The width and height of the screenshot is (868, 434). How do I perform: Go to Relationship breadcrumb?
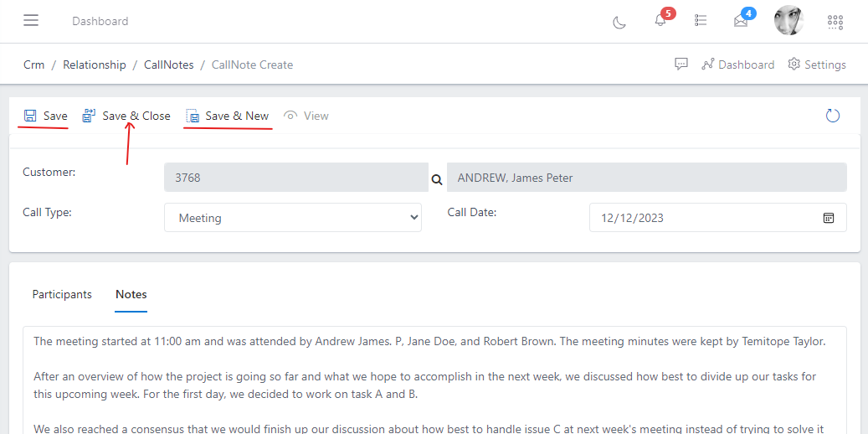(95, 65)
